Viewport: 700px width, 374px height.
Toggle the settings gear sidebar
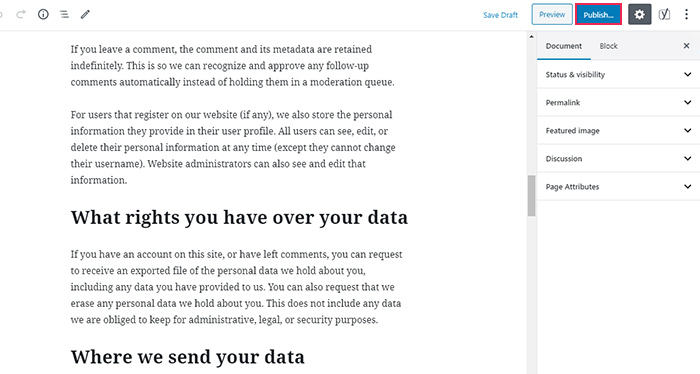640,15
